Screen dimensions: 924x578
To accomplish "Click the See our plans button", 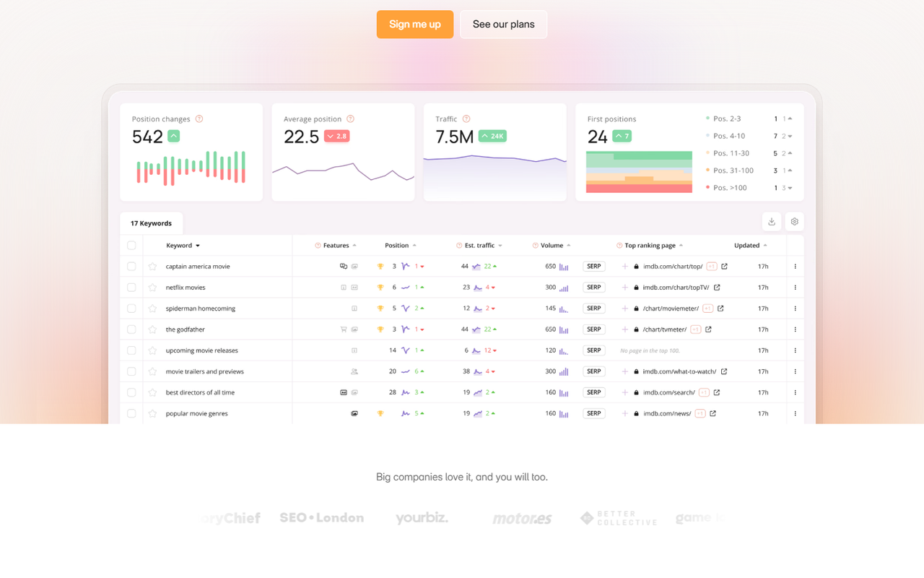I will pos(504,25).
